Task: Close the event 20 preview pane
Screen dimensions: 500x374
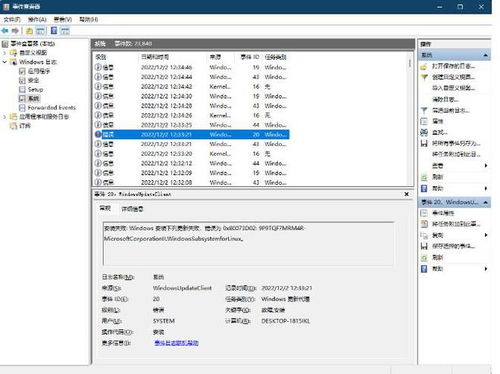Action: coord(406,194)
